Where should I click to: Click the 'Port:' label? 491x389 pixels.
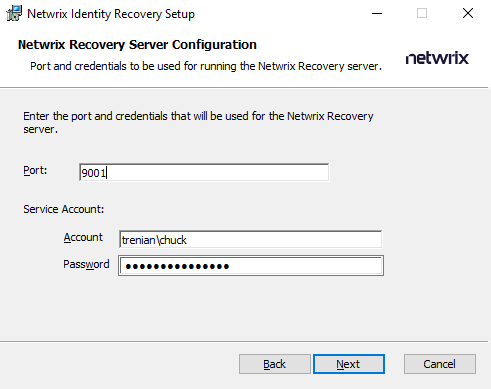click(x=35, y=170)
